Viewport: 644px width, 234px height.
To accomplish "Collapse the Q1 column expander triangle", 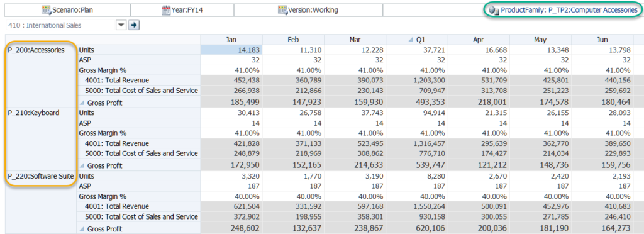I will click(411, 40).
